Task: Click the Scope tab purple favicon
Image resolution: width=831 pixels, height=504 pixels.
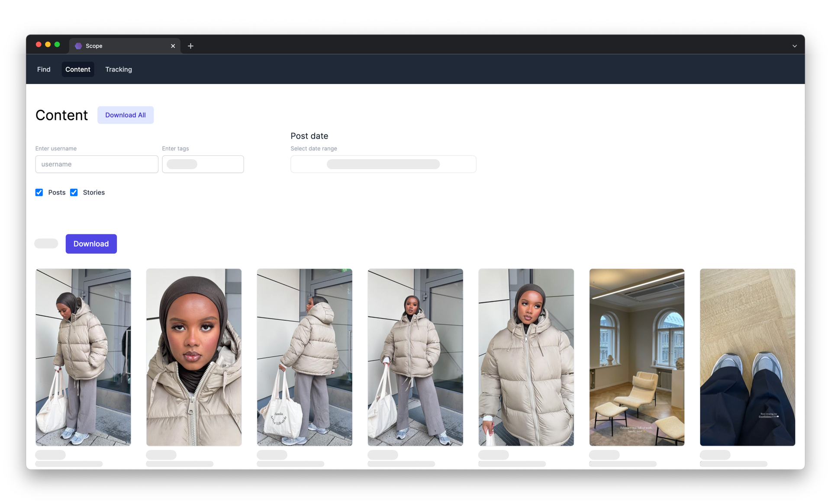Action: click(x=78, y=46)
